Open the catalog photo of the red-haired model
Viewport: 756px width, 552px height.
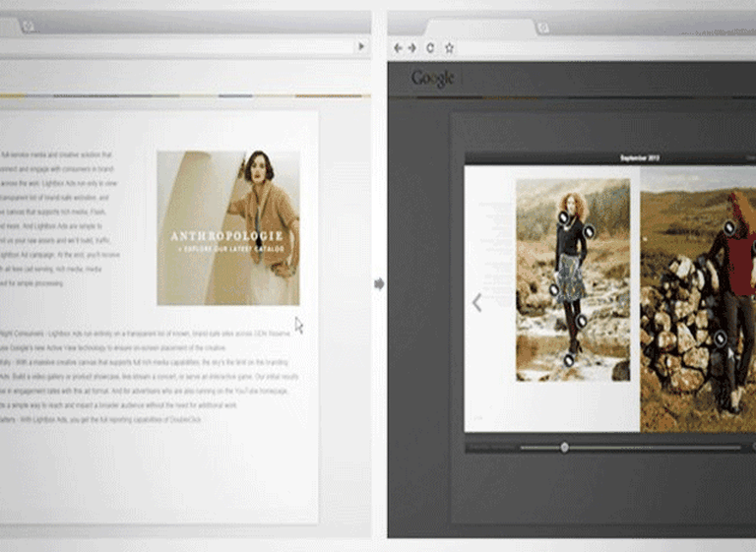(x=573, y=279)
